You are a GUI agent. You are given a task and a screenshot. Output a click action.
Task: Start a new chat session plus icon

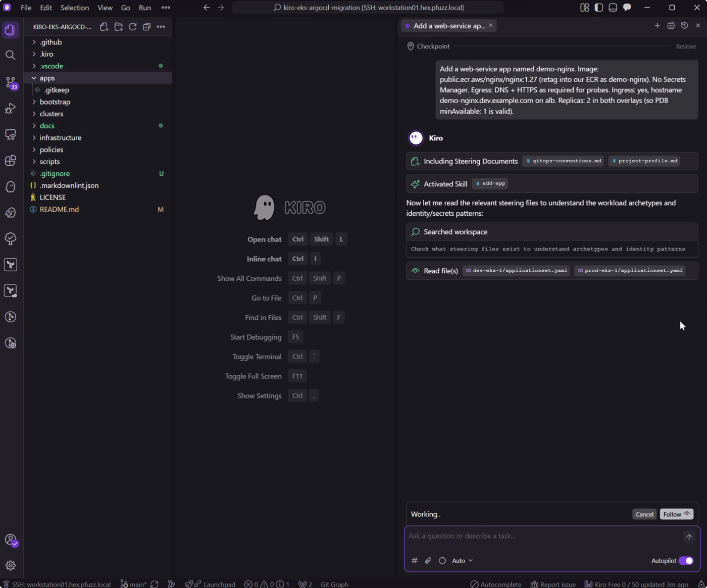point(657,25)
